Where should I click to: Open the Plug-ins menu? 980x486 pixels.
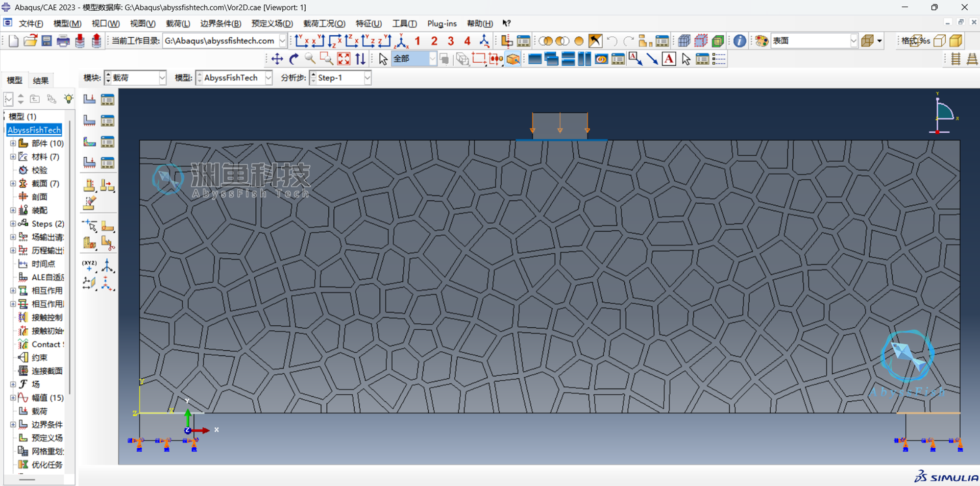(442, 24)
